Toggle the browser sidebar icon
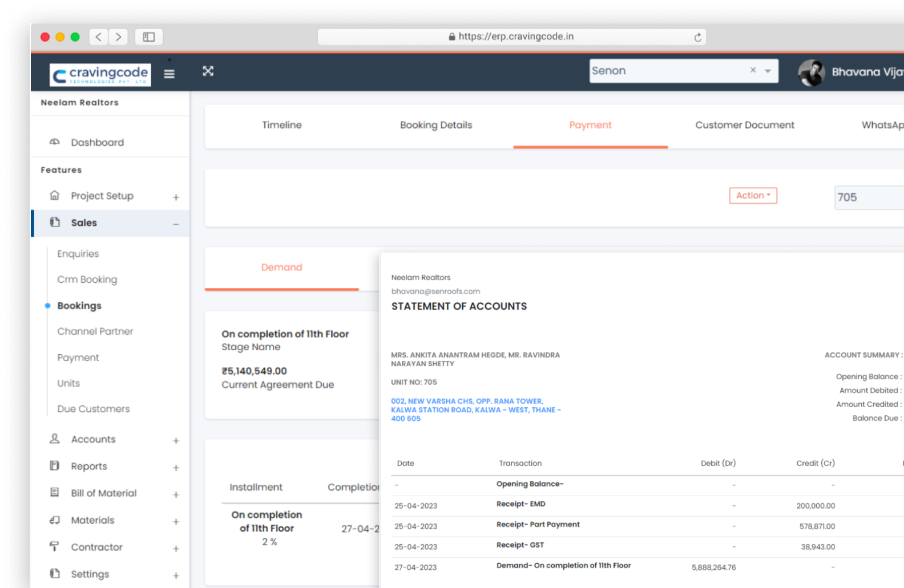This screenshot has height=588, width=904. (x=149, y=37)
